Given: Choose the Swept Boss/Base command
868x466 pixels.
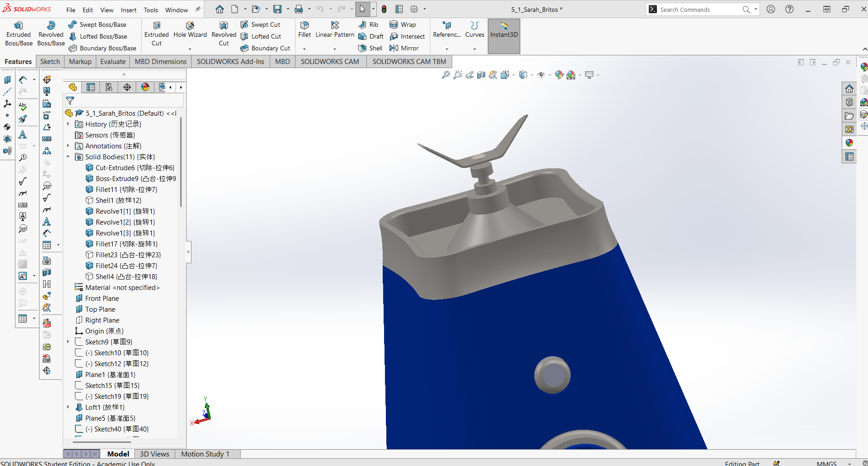Looking at the screenshot, I should tap(97, 25).
